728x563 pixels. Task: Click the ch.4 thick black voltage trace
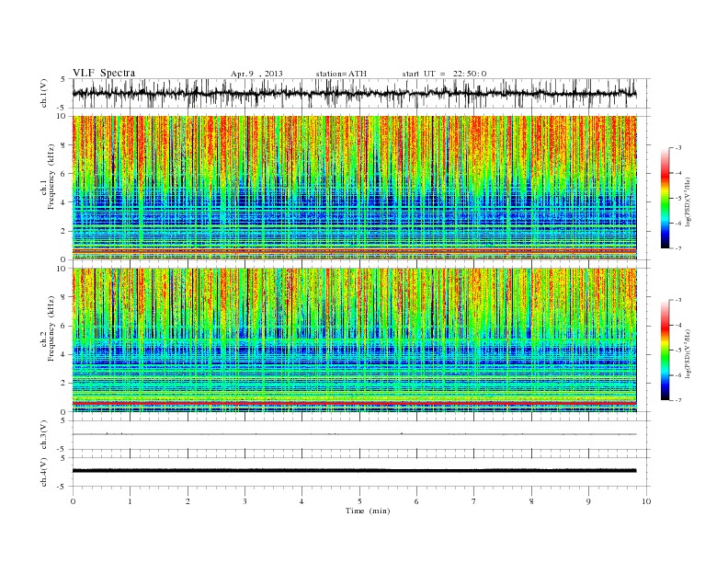tap(354, 471)
